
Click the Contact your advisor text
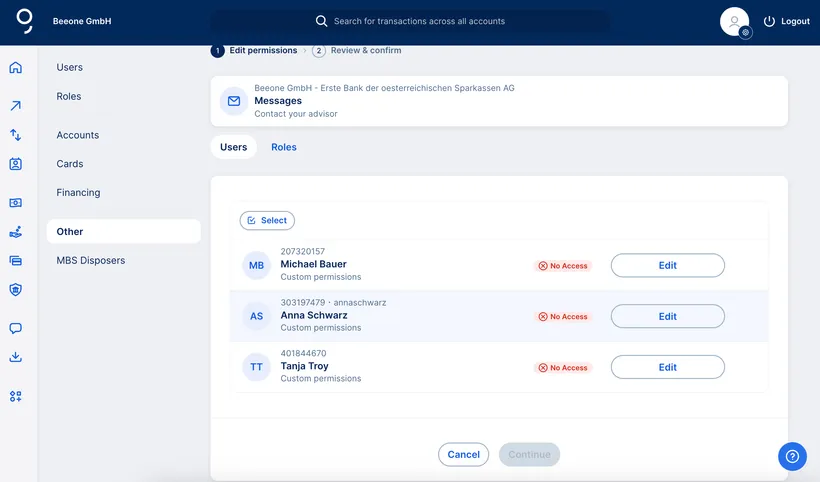pyautogui.click(x=296, y=114)
